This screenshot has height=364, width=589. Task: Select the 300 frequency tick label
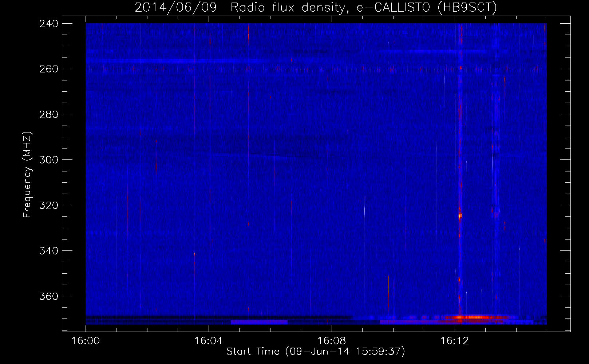pos(49,160)
